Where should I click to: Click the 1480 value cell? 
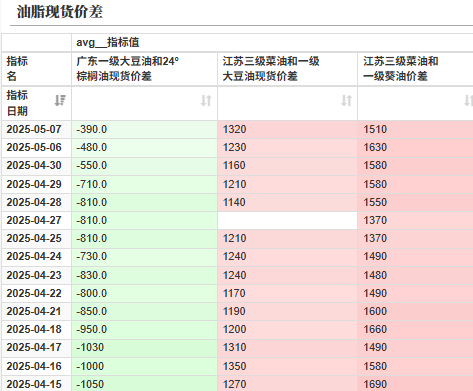415,275
